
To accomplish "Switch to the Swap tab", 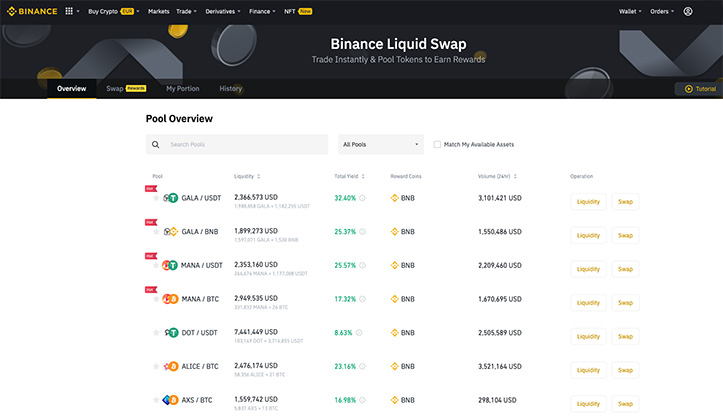I will point(126,89).
